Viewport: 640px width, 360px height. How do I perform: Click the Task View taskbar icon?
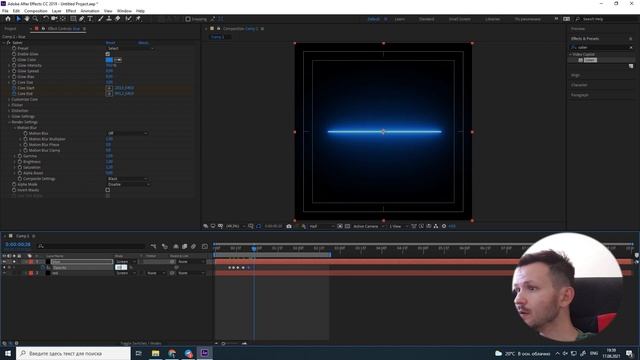[138, 353]
